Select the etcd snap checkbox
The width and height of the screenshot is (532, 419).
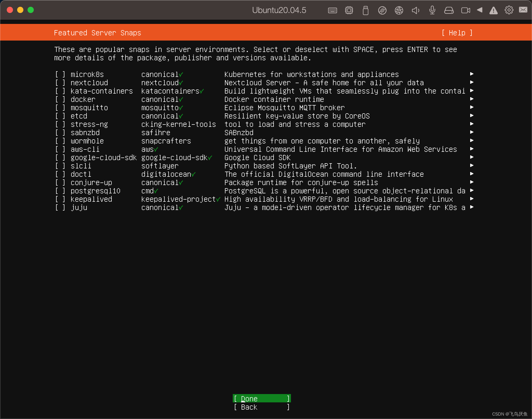[x=60, y=116]
